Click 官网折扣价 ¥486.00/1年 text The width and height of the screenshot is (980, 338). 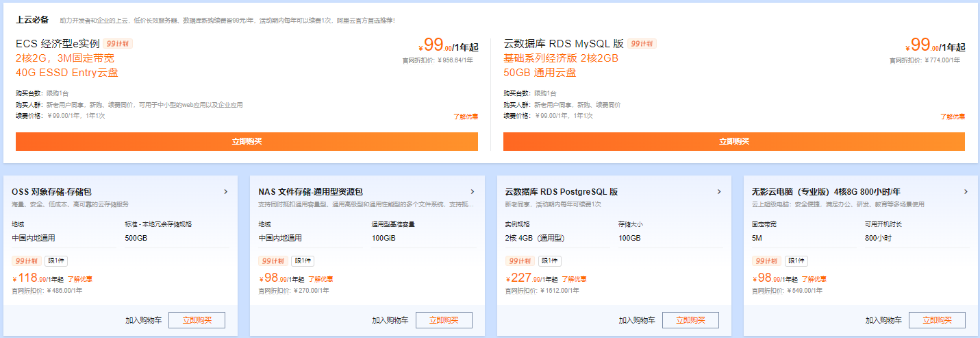(x=47, y=291)
